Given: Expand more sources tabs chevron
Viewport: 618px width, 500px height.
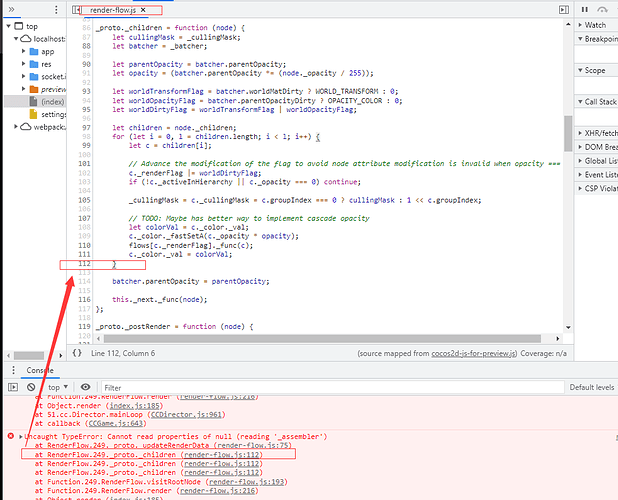Looking at the screenshot, I should pos(11,9).
